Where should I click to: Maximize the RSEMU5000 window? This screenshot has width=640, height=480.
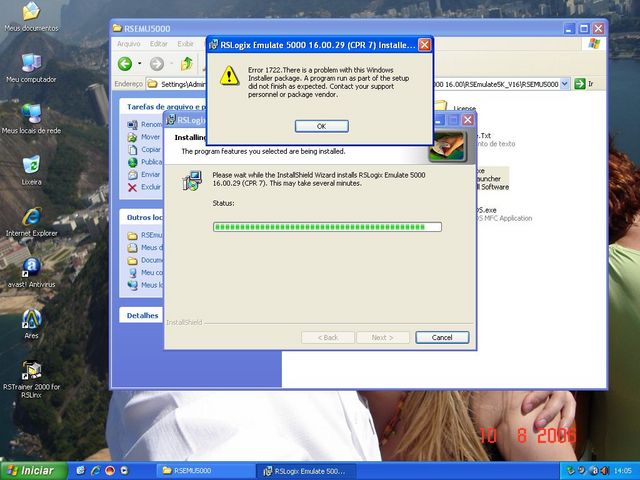coord(584,29)
